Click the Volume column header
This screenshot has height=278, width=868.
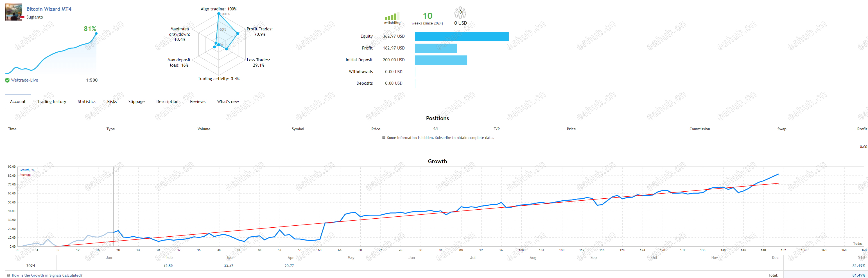pos(204,129)
